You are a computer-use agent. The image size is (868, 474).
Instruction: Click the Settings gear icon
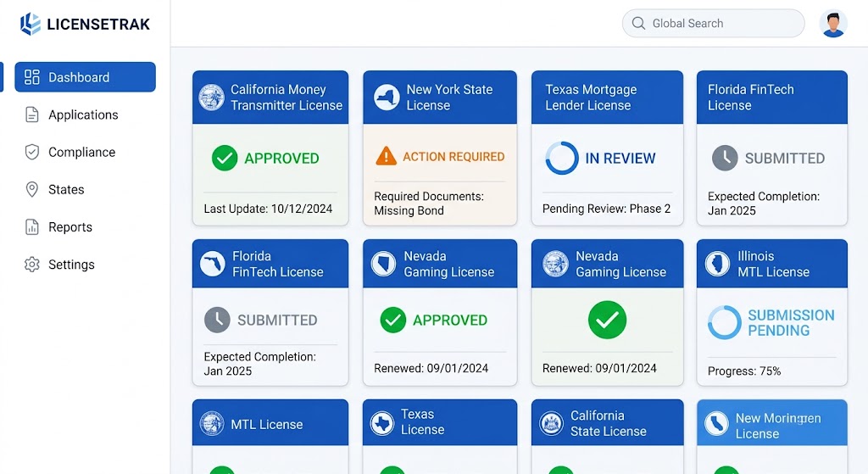[x=32, y=265]
